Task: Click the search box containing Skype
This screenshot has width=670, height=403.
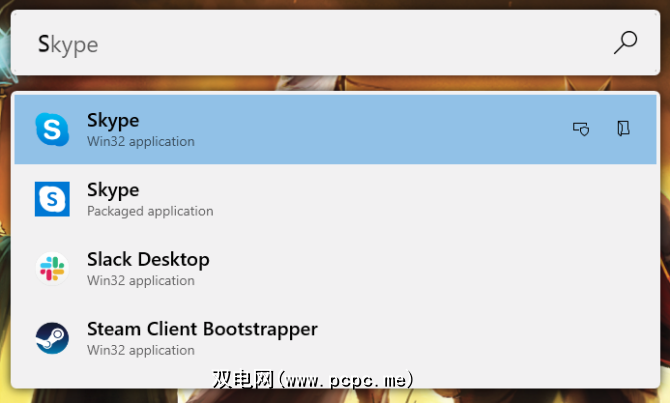Action: (335, 43)
